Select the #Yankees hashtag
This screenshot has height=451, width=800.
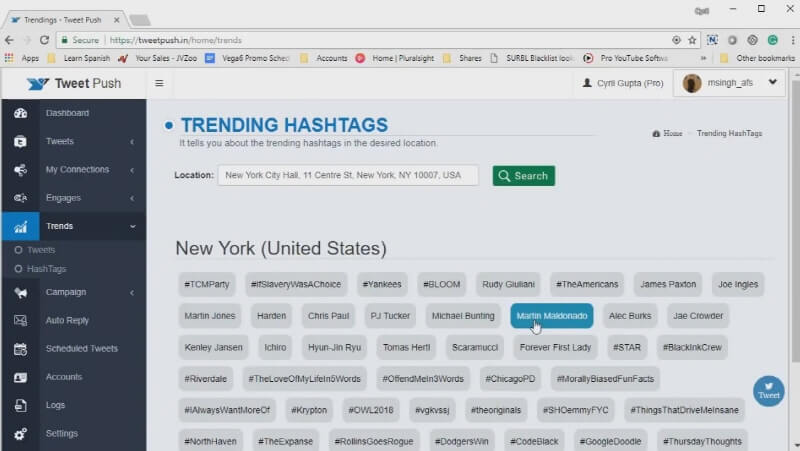coord(382,284)
